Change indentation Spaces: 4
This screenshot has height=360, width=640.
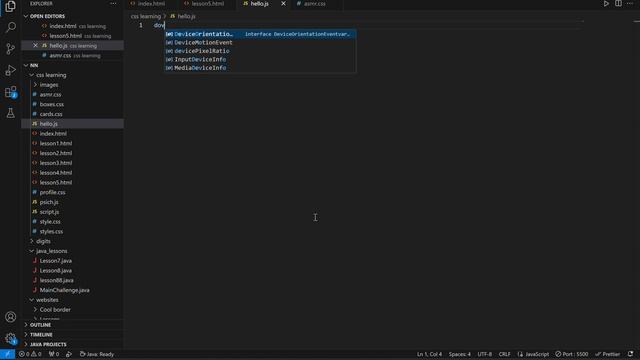coord(460,354)
